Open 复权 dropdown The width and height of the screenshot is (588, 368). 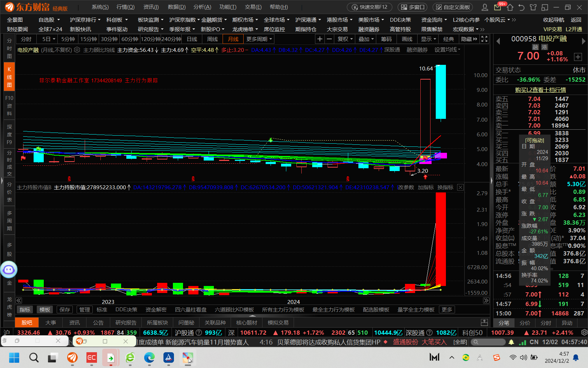point(345,39)
